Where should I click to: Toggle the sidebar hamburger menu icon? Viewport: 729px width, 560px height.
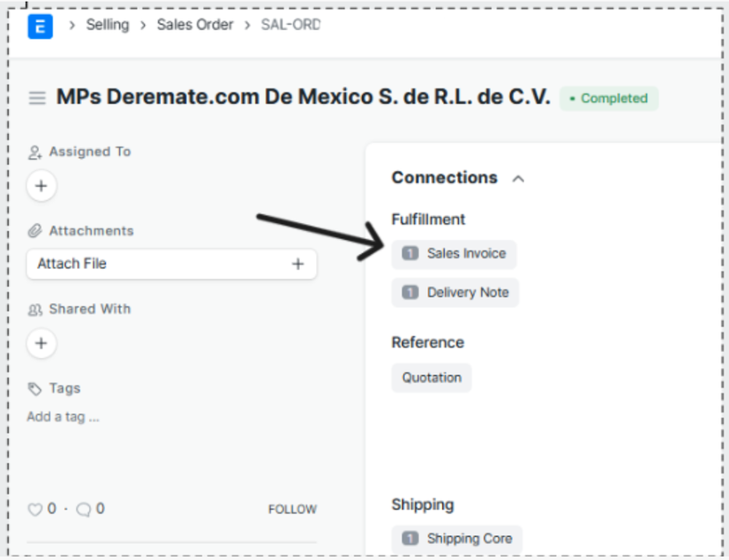pos(37,98)
